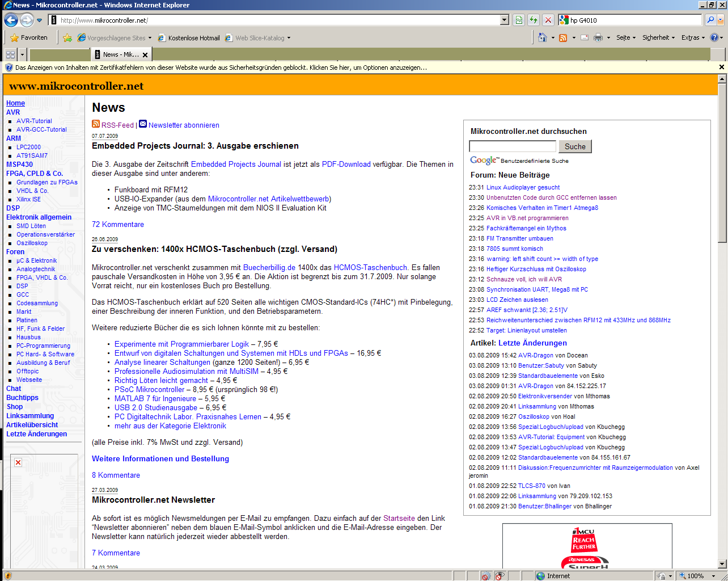Expand the Print dropdown arrow
The height and width of the screenshot is (581, 728).
(x=609, y=38)
